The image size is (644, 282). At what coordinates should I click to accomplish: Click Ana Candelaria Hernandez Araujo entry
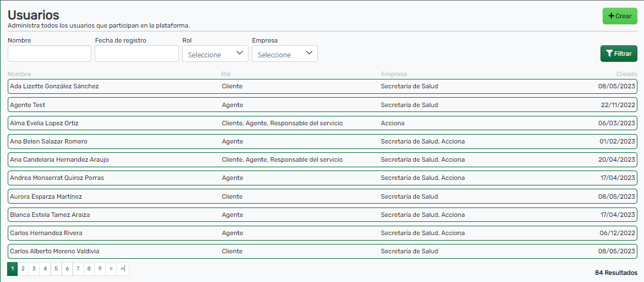click(x=322, y=159)
